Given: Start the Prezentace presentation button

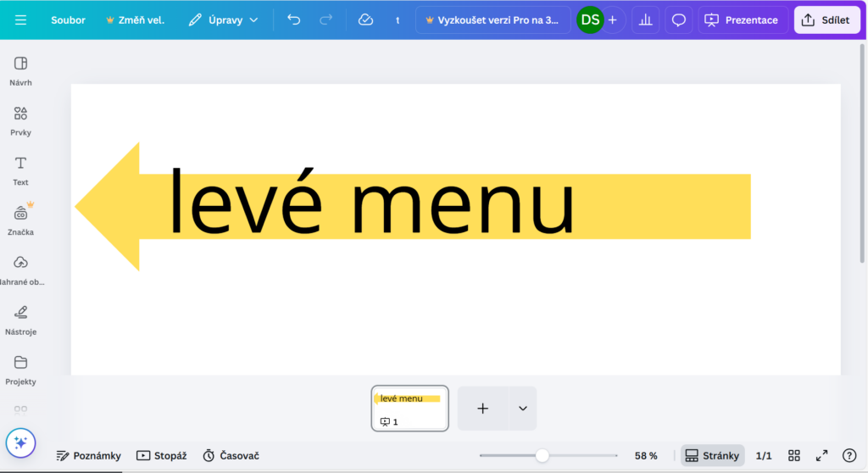Looking at the screenshot, I should (742, 19).
